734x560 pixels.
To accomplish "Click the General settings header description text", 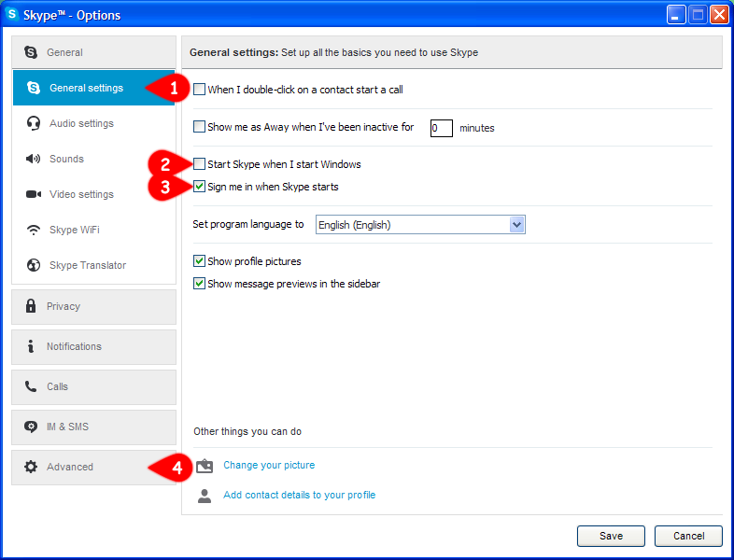I will click(380, 52).
